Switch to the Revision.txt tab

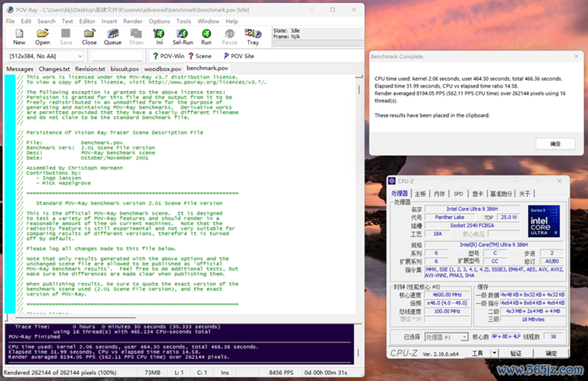(x=90, y=69)
